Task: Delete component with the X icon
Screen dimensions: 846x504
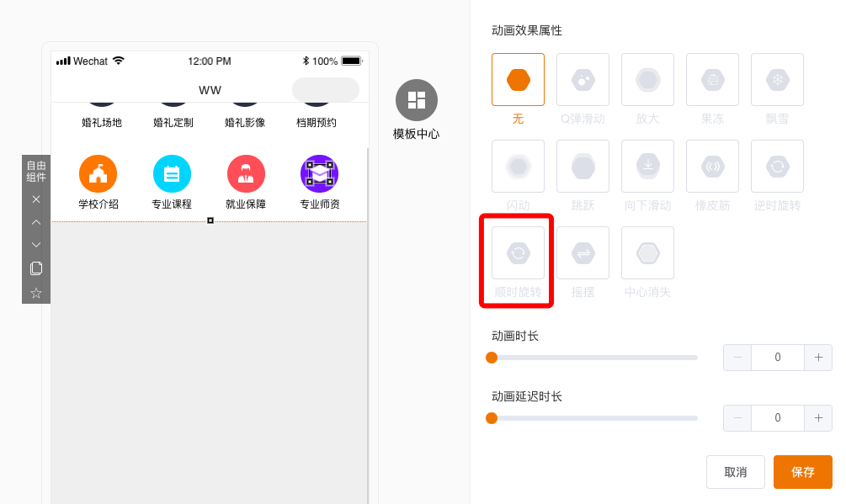Action: point(36,199)
